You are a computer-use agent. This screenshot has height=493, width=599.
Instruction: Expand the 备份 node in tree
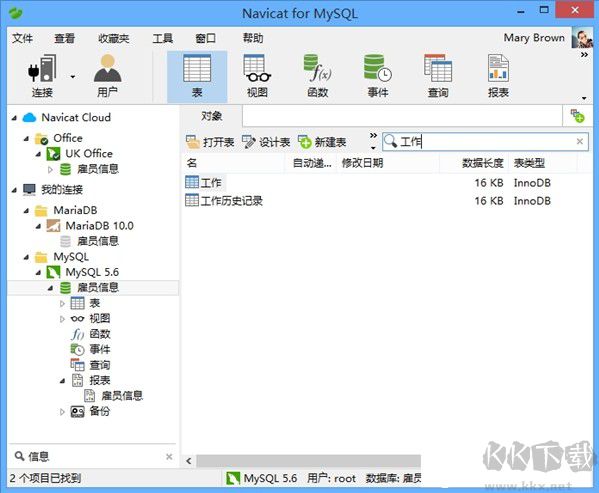click(x=62, y=412)
